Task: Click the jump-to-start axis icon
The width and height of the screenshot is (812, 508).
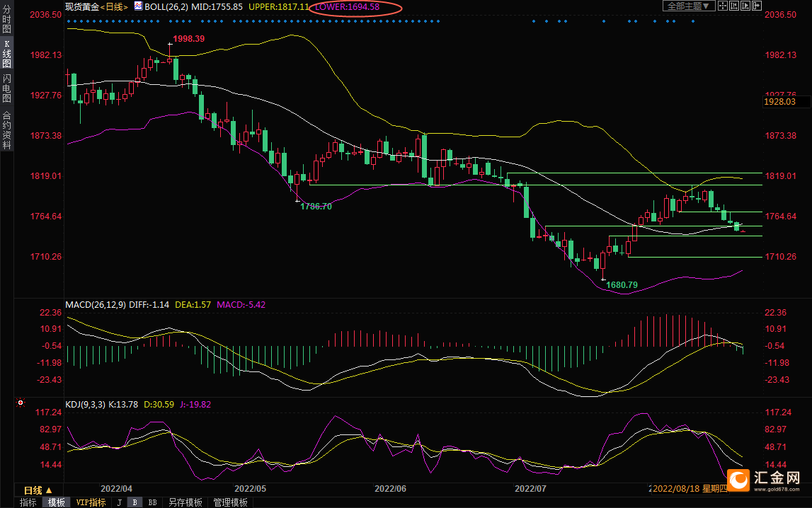Action: 734,6
